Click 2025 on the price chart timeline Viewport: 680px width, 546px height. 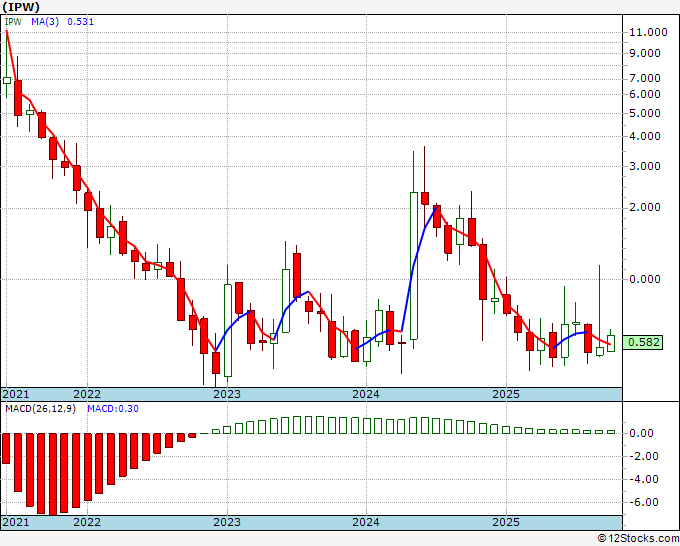[506, 394]
